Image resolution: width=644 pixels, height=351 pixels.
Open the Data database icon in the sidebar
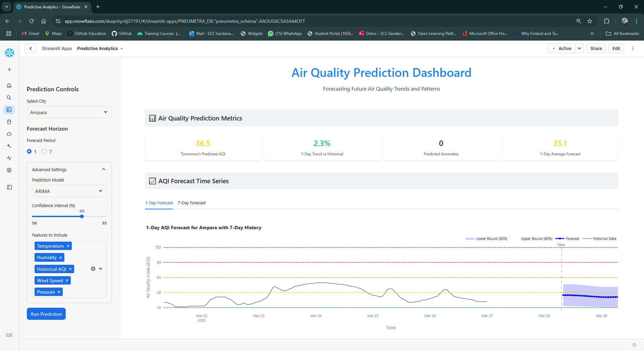(9, 122)
